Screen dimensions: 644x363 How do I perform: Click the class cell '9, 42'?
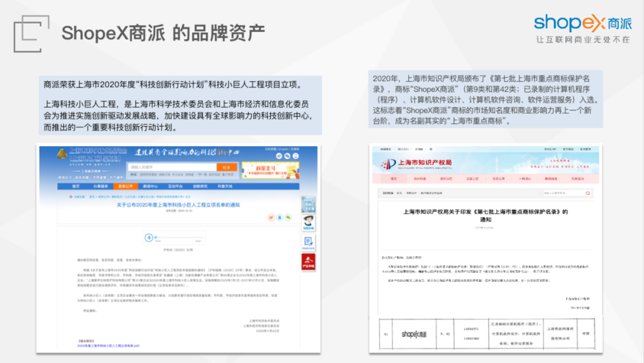click(x=445, y=334)
